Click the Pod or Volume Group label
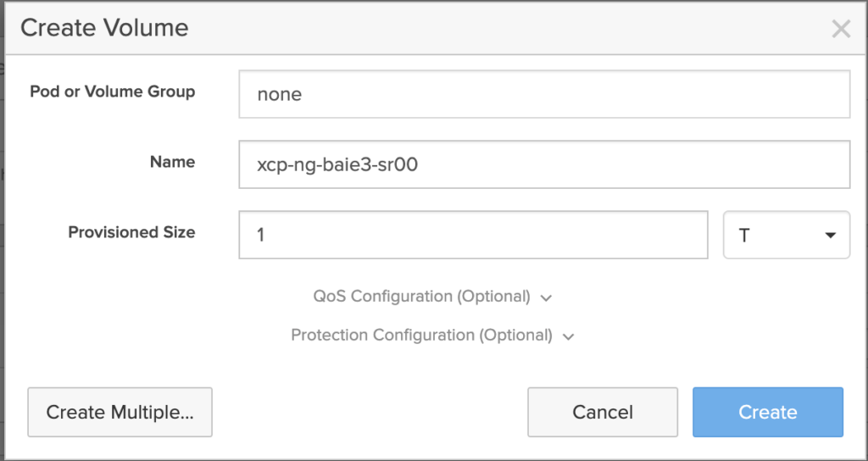 pyautogui.click(x=112, y=92)
